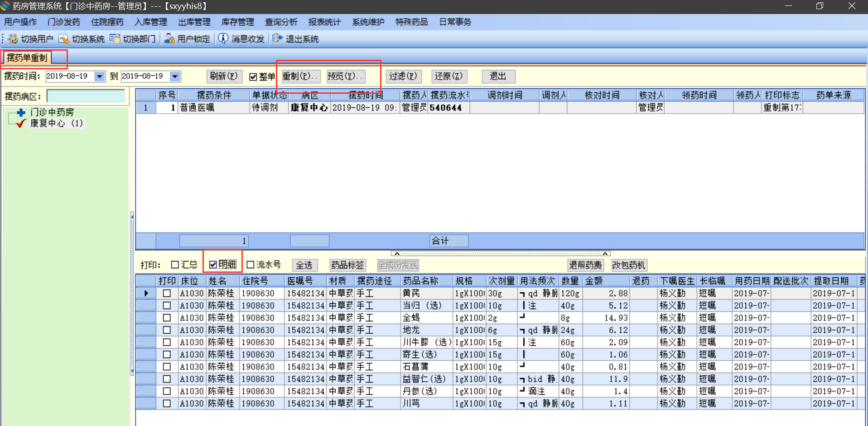
Task: Open the 查询分析 menu
Action: tap(281, 22)
